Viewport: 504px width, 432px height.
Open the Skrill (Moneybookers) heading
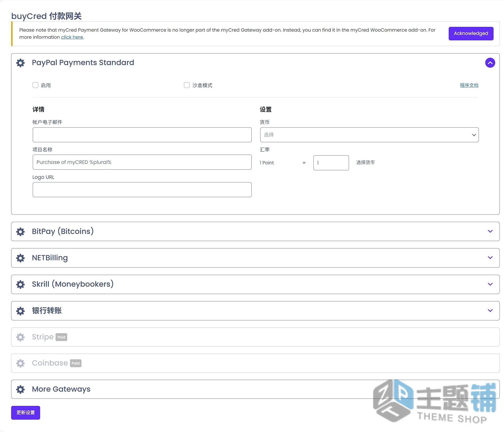click(x=73, y=284)
